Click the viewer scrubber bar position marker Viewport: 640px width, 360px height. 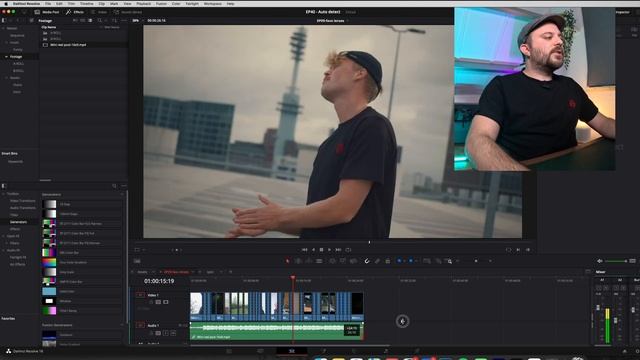pos(369,242)
